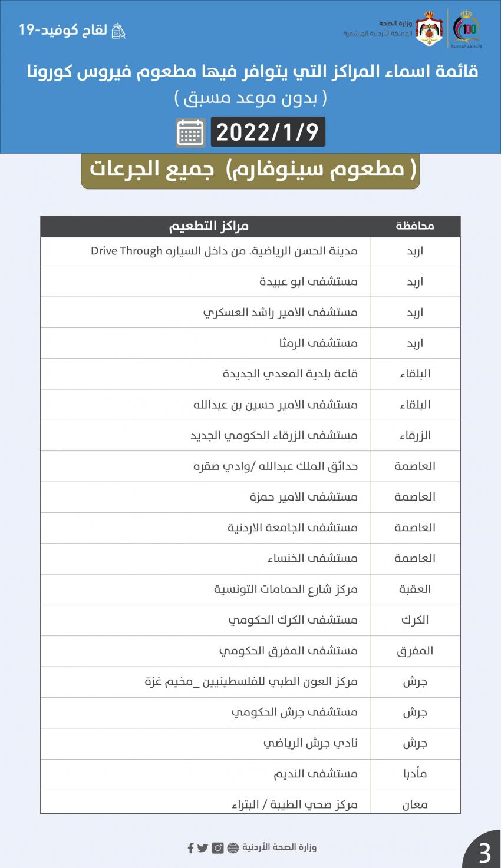This screenshot has height=868, width=501.
Task: Click مركز صحي الطيبة / البتراء entry
Action: click(x=294, y=804)
